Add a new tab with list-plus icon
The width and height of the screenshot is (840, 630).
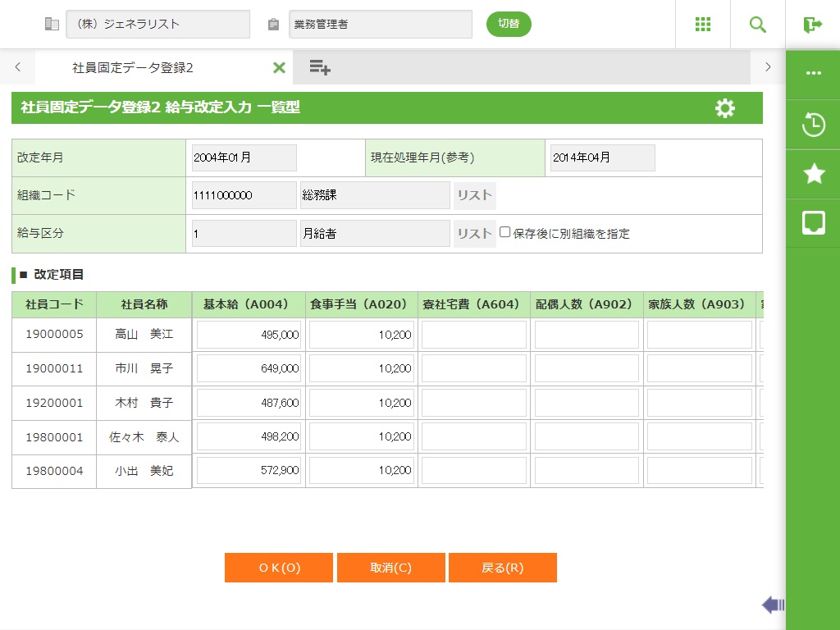coord(320,68)
